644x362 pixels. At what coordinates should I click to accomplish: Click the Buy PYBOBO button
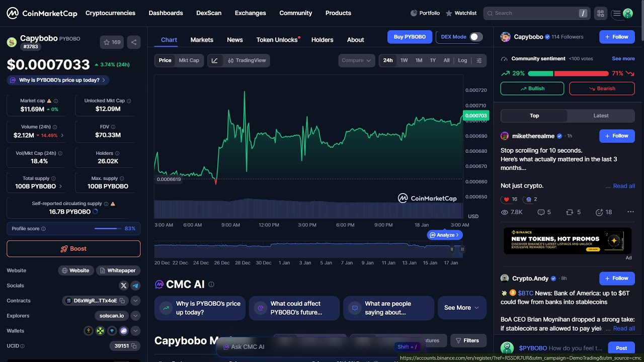click(x=410, y=37)
